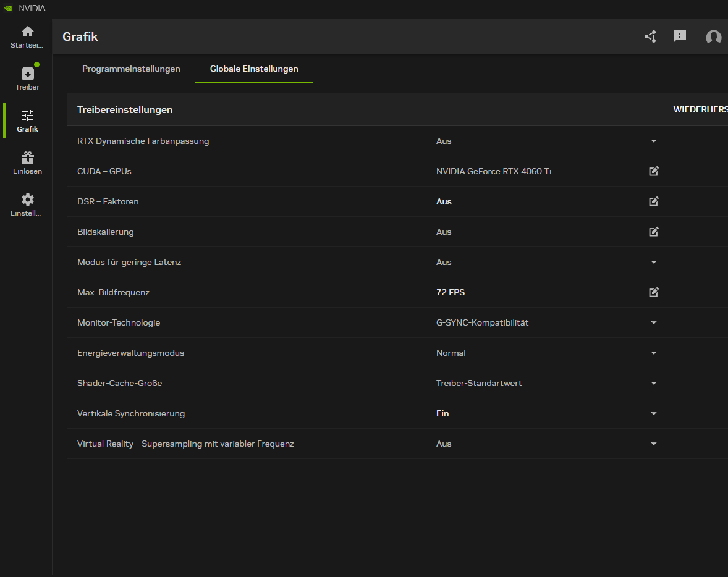This screenshot has height=577, width=728.
Task: Click the WIEDERHERSTELLEN button
Action: coord(700,109)
